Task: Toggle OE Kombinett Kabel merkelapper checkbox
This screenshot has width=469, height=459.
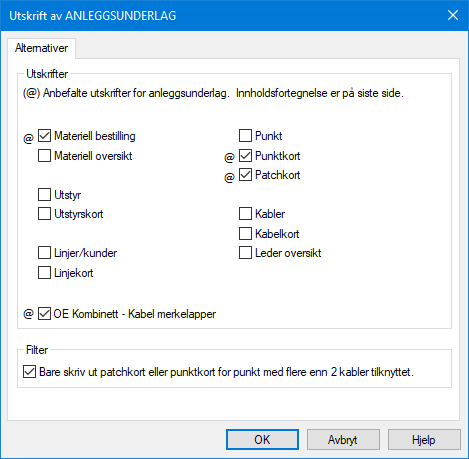Action: [x=44, y=314]
